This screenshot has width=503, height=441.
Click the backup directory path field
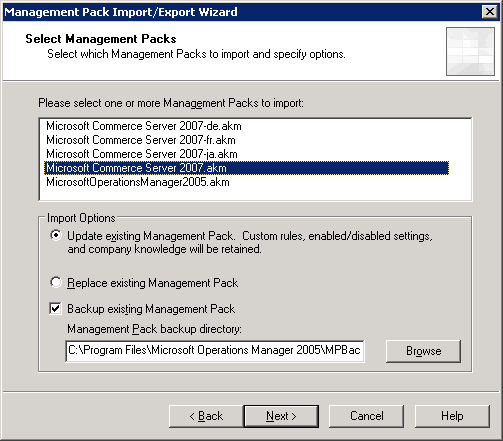click(215, 351)
